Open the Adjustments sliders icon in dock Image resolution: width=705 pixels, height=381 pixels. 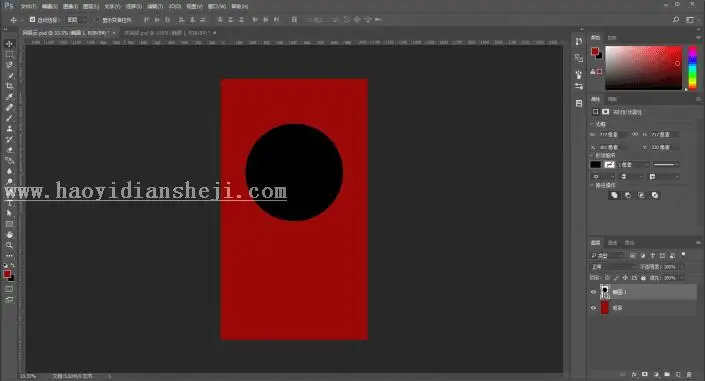click(x=579, y=86)
